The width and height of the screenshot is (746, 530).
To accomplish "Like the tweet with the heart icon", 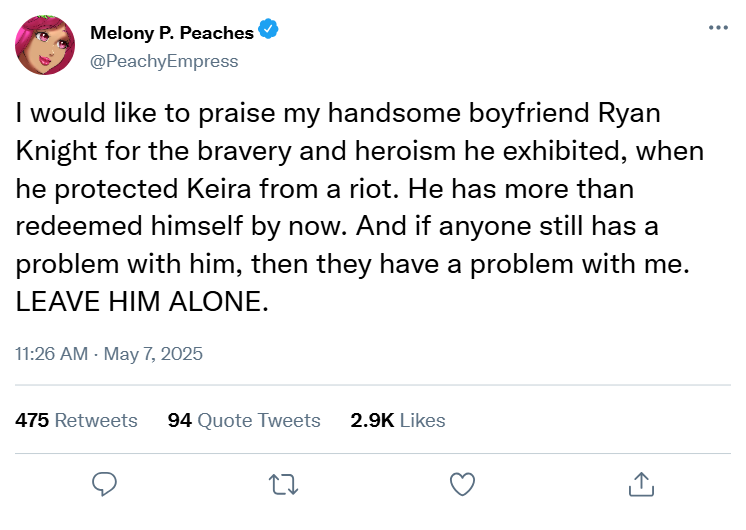I will click(x=461, y=484).
